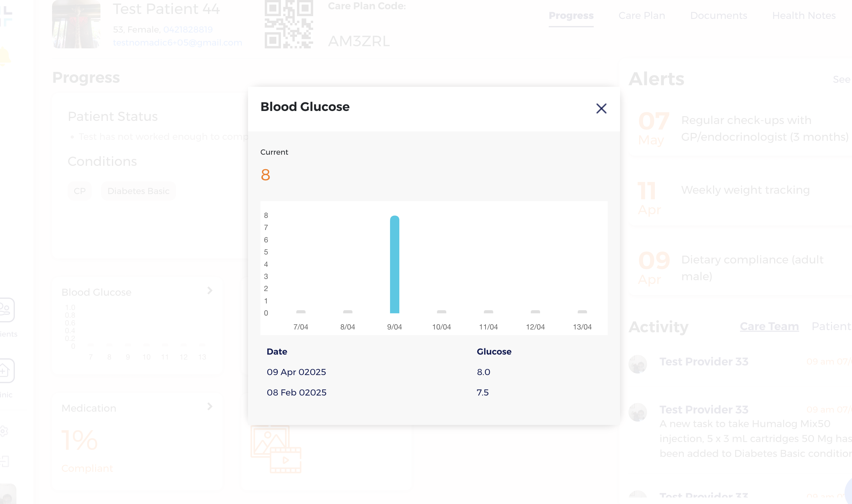The height and width of the screenshot is (504, 852).
Task: Open the Clinic sidebar icon
Action: point(6,370)
